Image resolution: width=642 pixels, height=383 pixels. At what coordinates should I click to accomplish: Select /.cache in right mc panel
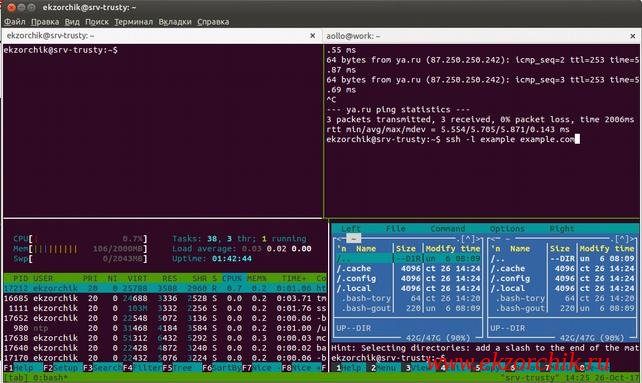[x=562, y=268]
